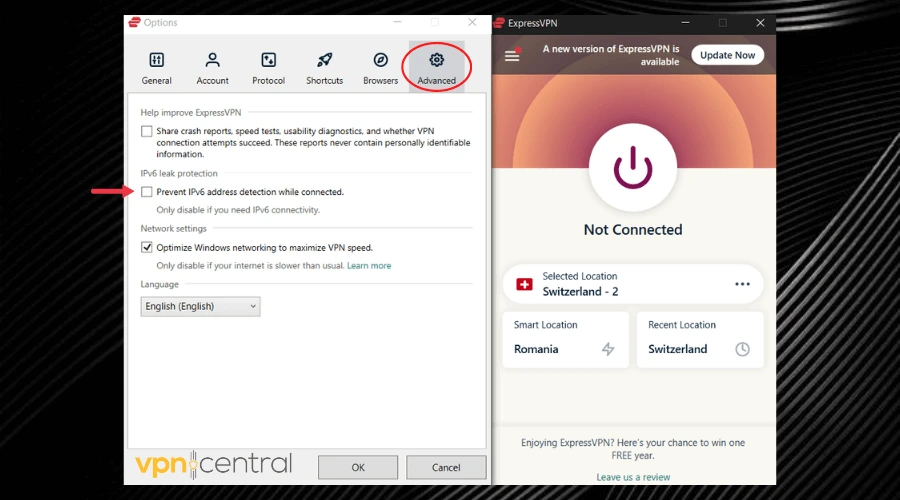Close the Options window
900x500 pixels.
click(472, 22)
